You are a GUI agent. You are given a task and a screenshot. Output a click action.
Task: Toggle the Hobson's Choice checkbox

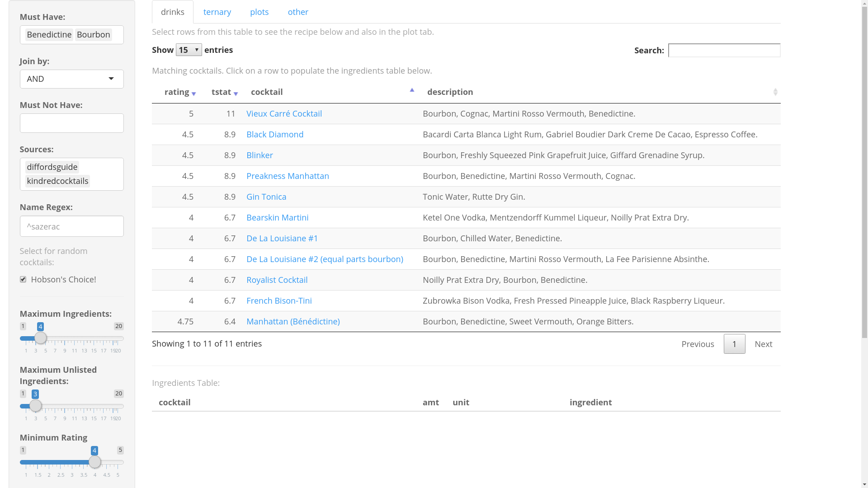[x=23, y=279]
